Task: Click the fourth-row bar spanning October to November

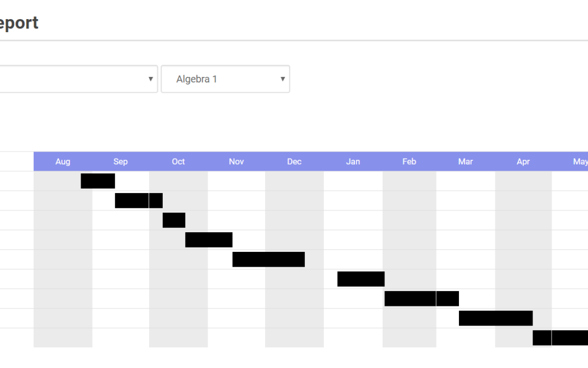Action: click(209, 239)
